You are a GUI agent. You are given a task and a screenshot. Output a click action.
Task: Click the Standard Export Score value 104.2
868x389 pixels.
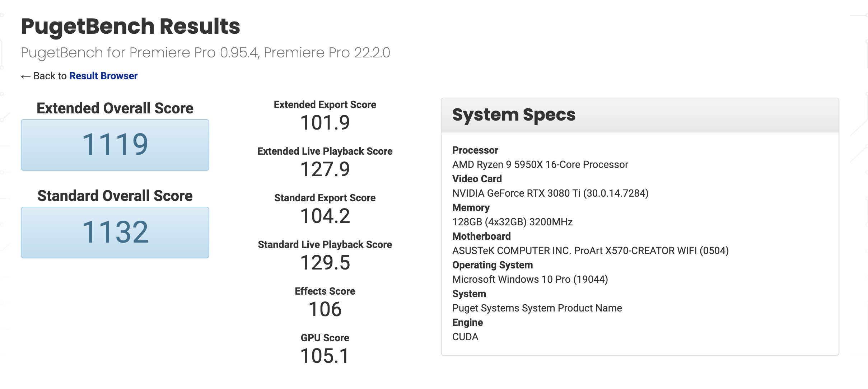pyautogui.click(x=325, y=216)
